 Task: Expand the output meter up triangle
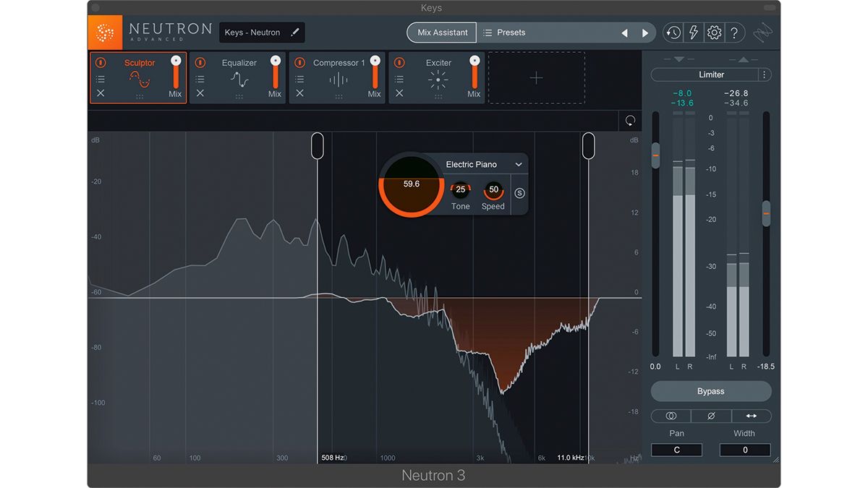click(x=743, y=59)
